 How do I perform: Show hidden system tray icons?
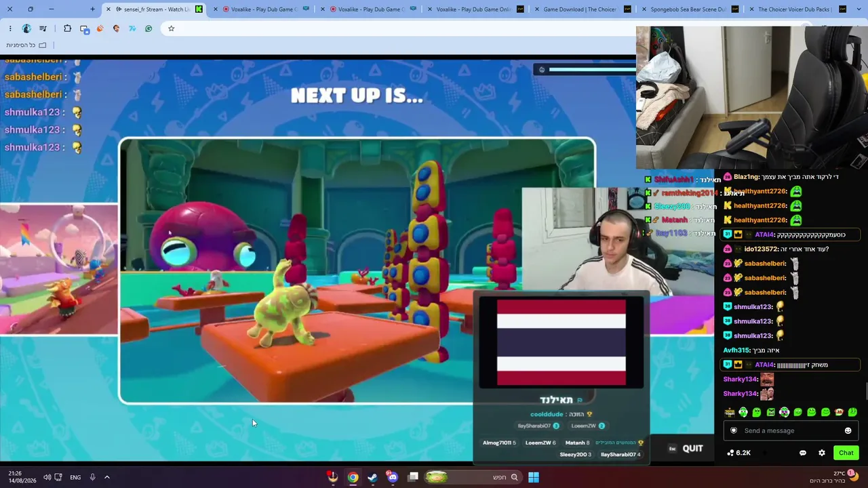106,477
